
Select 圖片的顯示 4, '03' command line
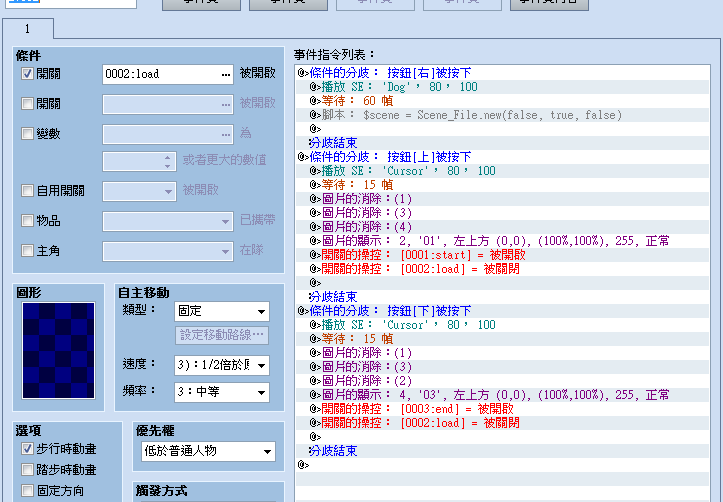pos(503,395)
